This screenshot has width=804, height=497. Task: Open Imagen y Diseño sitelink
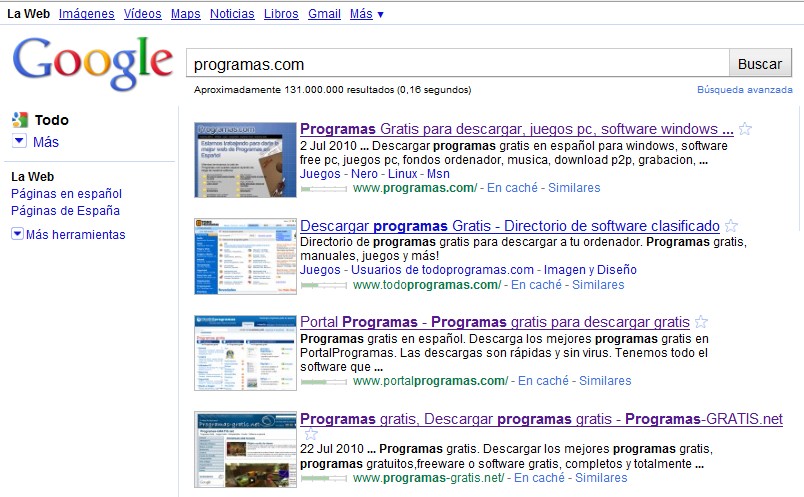(x=590, y=270)
